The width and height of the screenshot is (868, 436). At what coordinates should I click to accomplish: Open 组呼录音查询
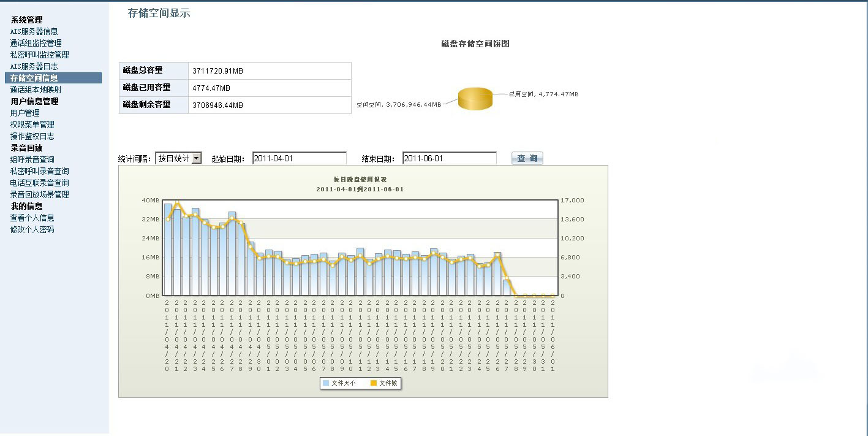32,159
